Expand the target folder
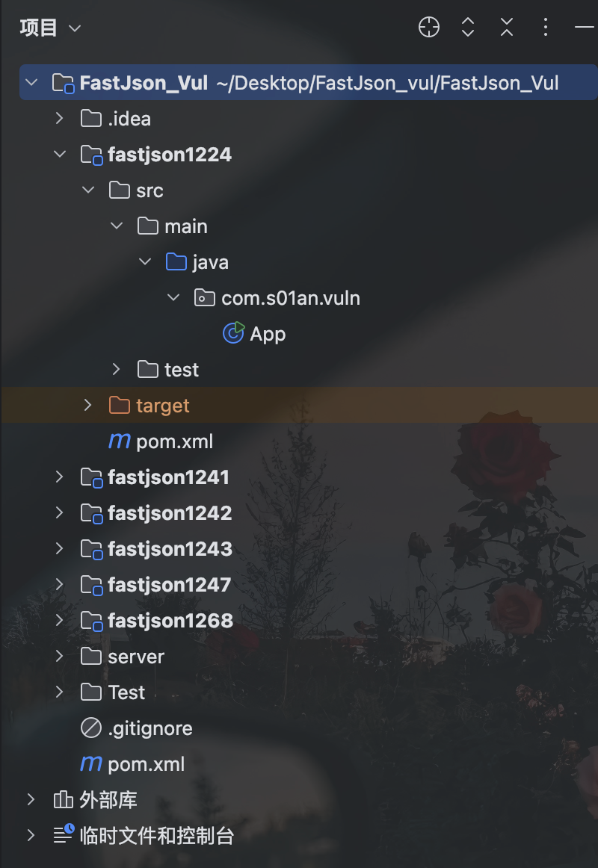The image size is (598, 868). (87, 405)
